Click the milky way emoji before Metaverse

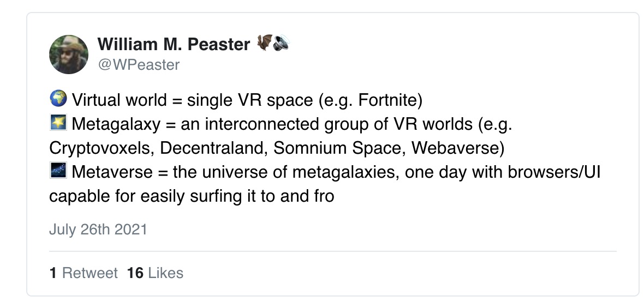58,170
